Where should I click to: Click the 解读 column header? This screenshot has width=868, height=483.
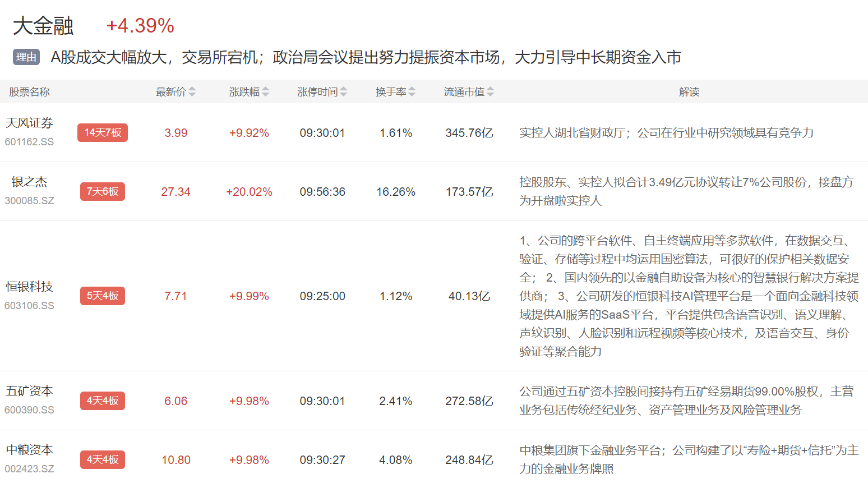tap(689, 92)
